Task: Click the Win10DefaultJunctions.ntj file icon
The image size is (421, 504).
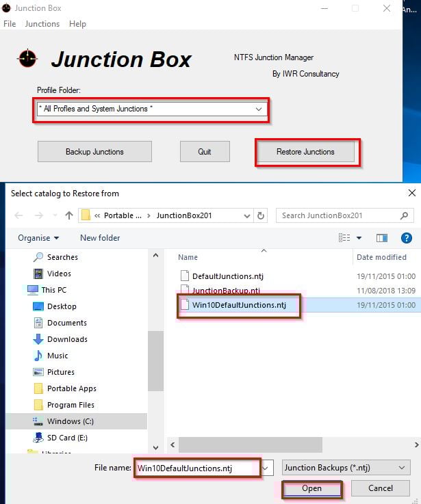Action: 184,305
